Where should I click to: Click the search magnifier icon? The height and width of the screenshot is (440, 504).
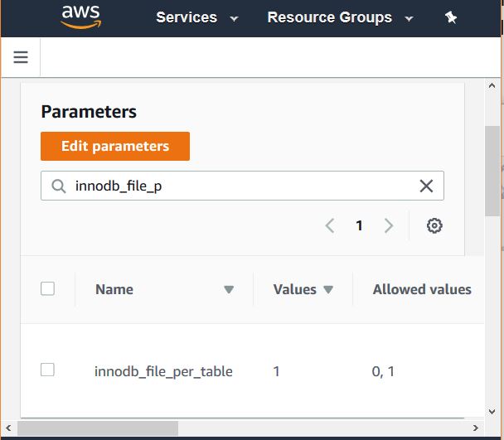tap(58, 186)
